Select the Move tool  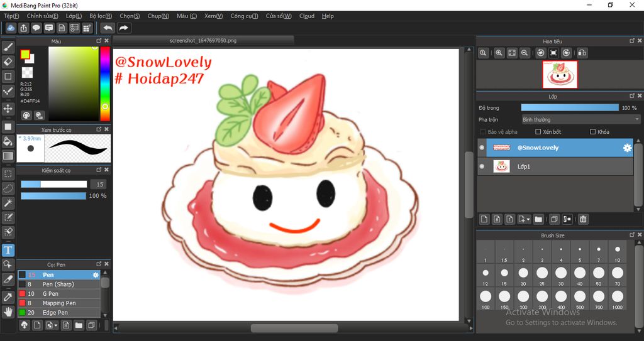(x=8, y=109)
